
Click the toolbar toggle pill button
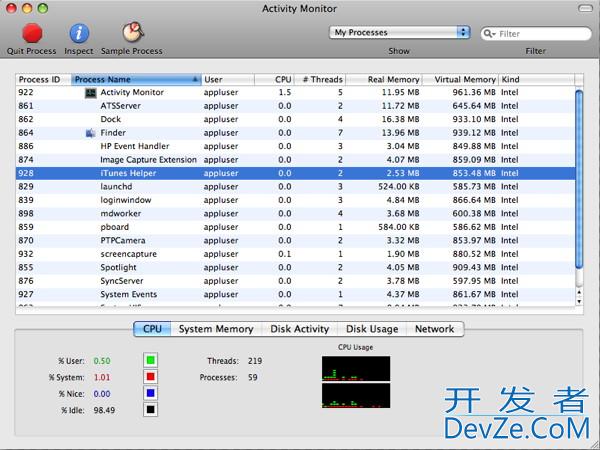click(585, 8)
